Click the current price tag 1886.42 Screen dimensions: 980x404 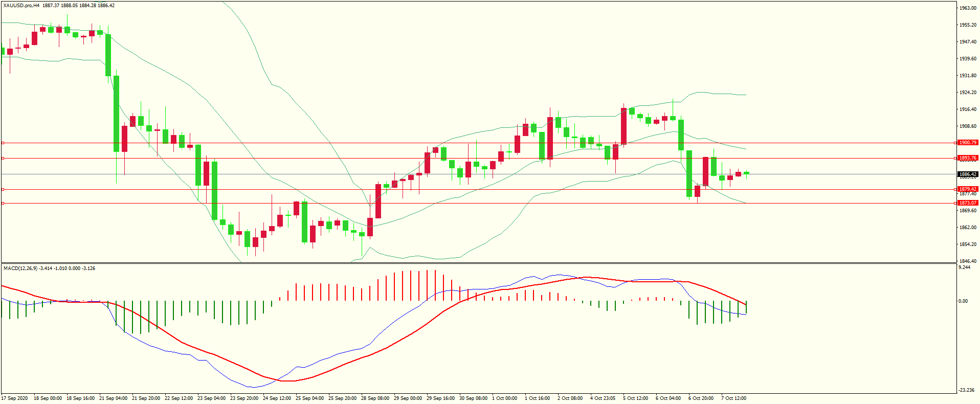(x=968, y=174)
